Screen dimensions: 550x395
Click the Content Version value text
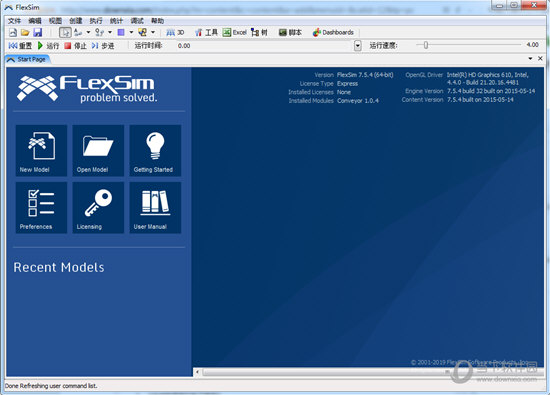pos(480,100)
